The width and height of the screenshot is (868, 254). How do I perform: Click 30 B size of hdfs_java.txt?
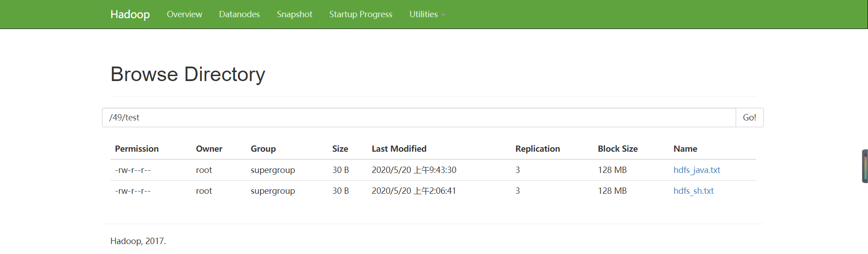(341, 170)
